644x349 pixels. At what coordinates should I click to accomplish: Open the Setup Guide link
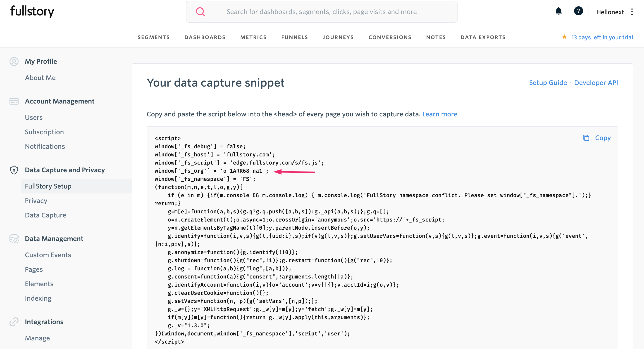(x=548, y=83)
